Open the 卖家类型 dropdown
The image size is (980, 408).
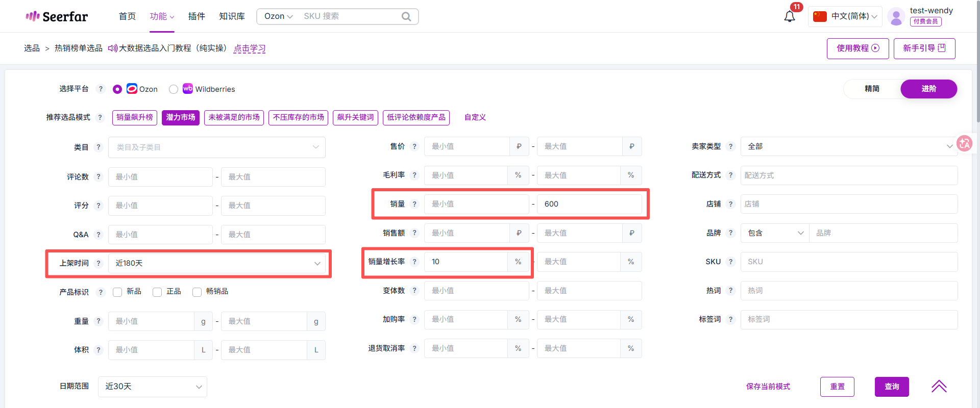[x=848, y=146]
